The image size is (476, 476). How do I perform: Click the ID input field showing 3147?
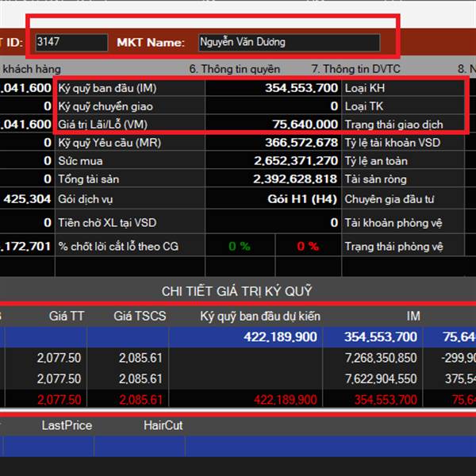click(71, 42)
